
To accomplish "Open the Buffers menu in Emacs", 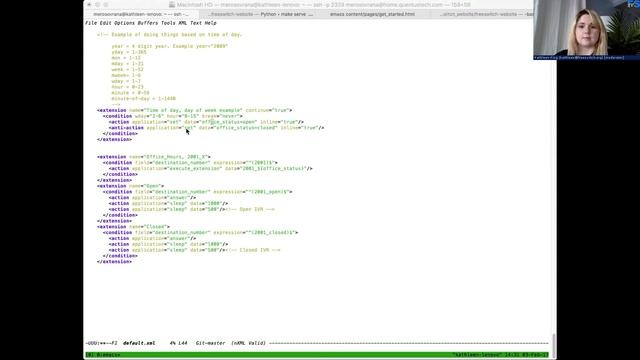I will [x=147, y=23].
